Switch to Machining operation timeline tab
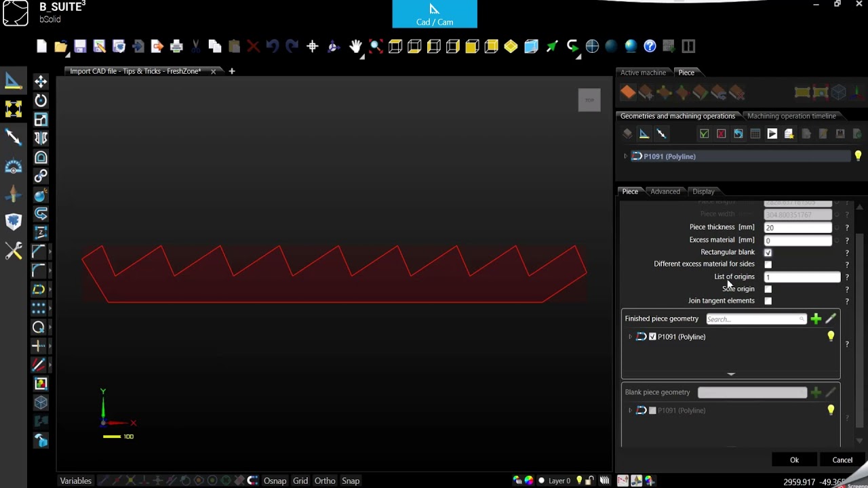Viewport: 868px width, 488px height. tap(791, 116)
